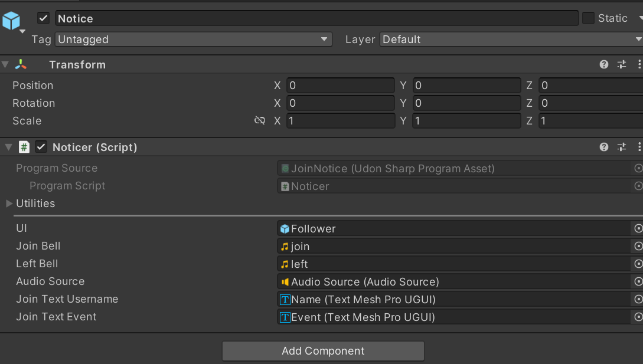
Task: Open Noticer script preset settings icon
Action: coord(621,147)
